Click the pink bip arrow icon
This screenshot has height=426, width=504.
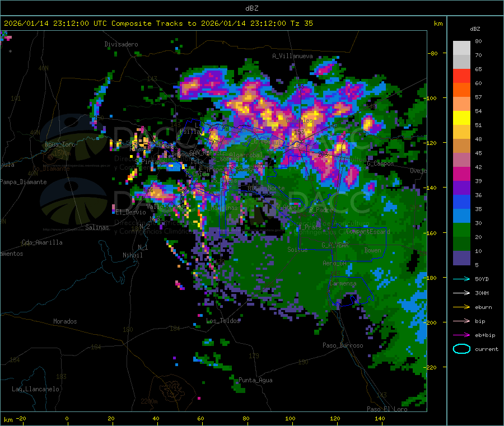tap(461, 321)
